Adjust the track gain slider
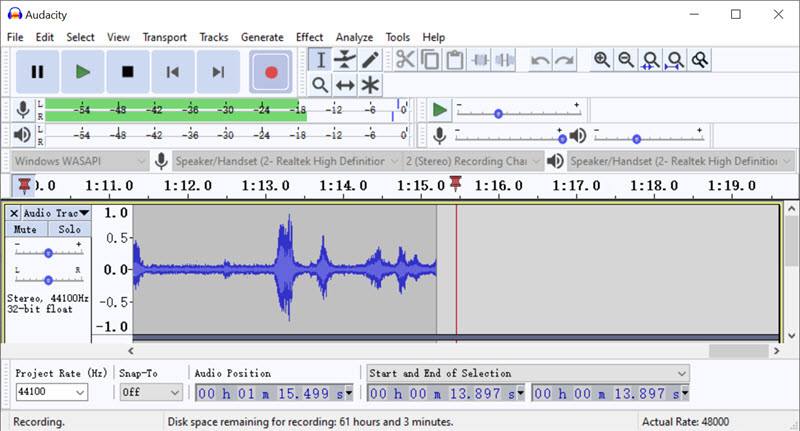This screenshot has height=431, width=800. 48,252
